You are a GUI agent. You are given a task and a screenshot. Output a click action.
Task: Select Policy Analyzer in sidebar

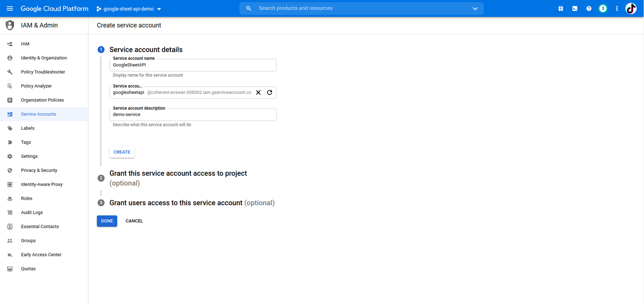44,86
